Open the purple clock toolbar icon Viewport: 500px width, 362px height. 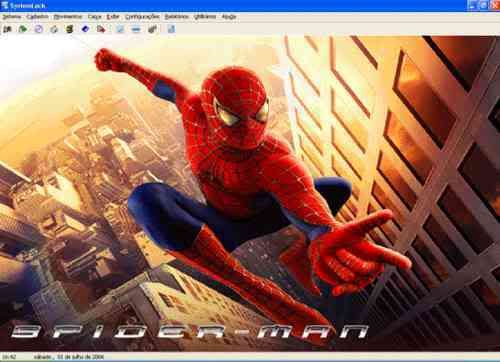pyautogui.click(x=39, y=29)
